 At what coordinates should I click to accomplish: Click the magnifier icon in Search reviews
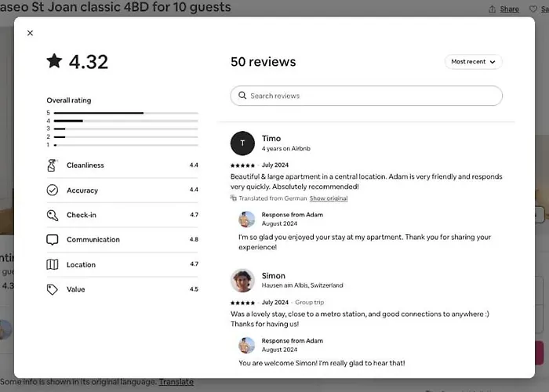[242, 96]
